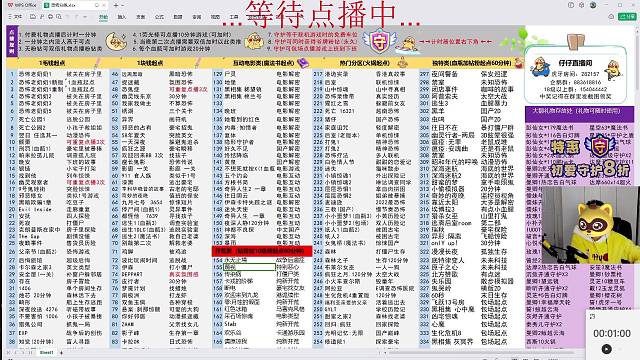
Task: Switch to the 公式 ribbon tab
Action: 159,17
